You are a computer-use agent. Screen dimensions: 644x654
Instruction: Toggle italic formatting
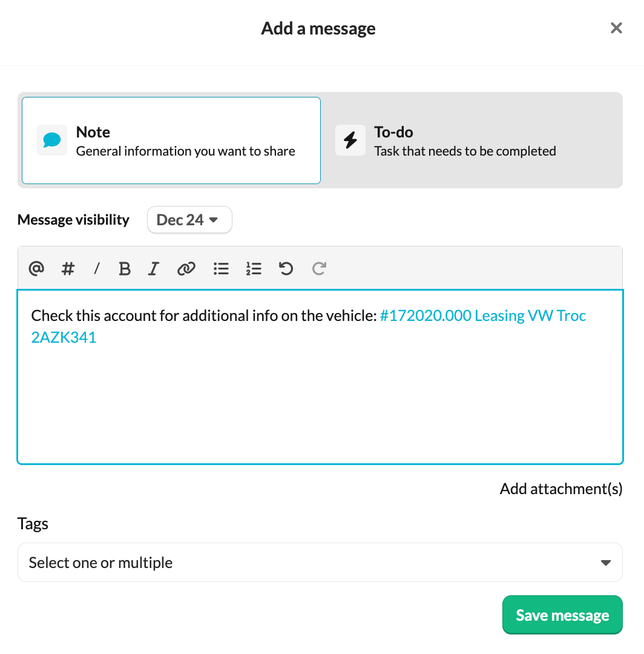pos(153,268)
